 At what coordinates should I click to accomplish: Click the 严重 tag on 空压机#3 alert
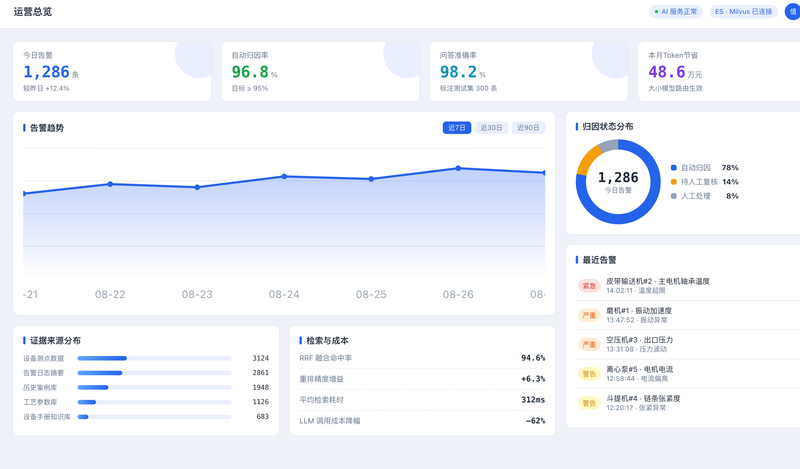click(589, 344)
